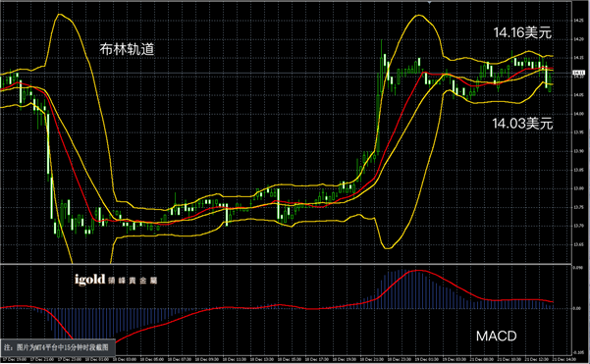This screenshot has width=590, height=364.
Task: Click the last white candlestick on the chart
Action: click(x=547, y=78)
